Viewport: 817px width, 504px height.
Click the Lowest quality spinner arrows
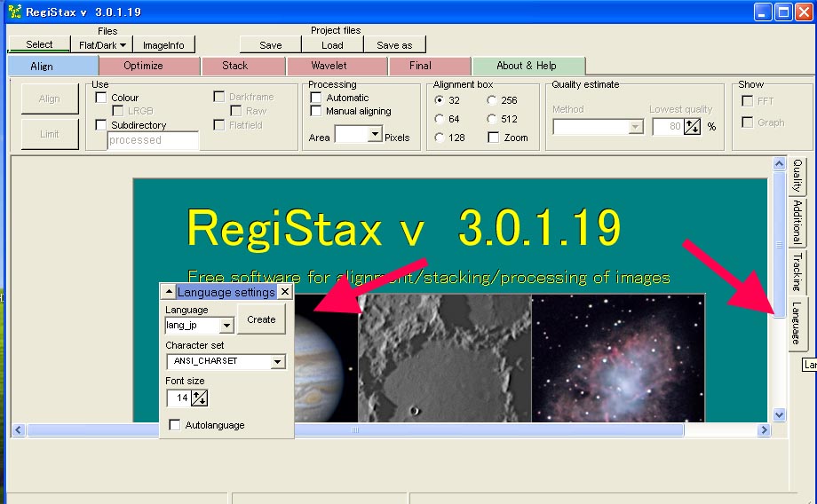692,127
